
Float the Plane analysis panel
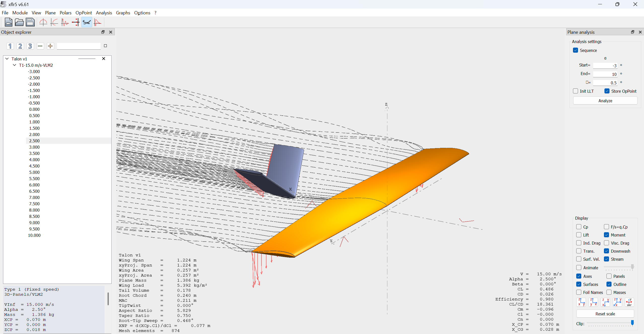click(x=632, y=32)
